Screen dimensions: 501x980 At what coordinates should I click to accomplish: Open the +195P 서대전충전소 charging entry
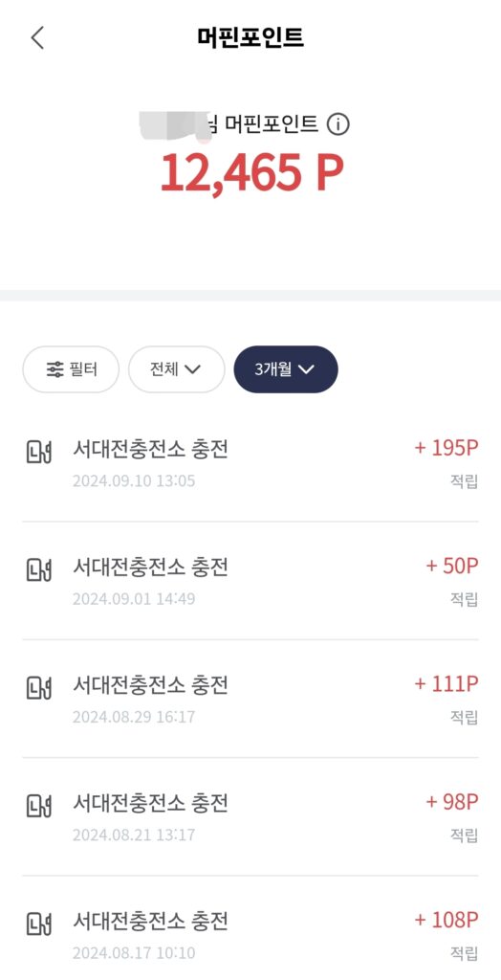tap(250, 462)
